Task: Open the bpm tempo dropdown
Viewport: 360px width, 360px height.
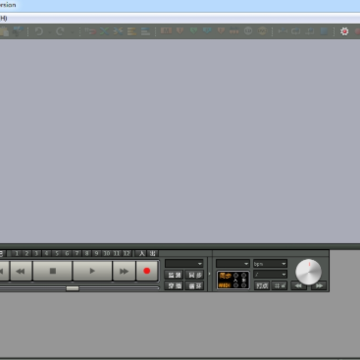Action: 270,264
